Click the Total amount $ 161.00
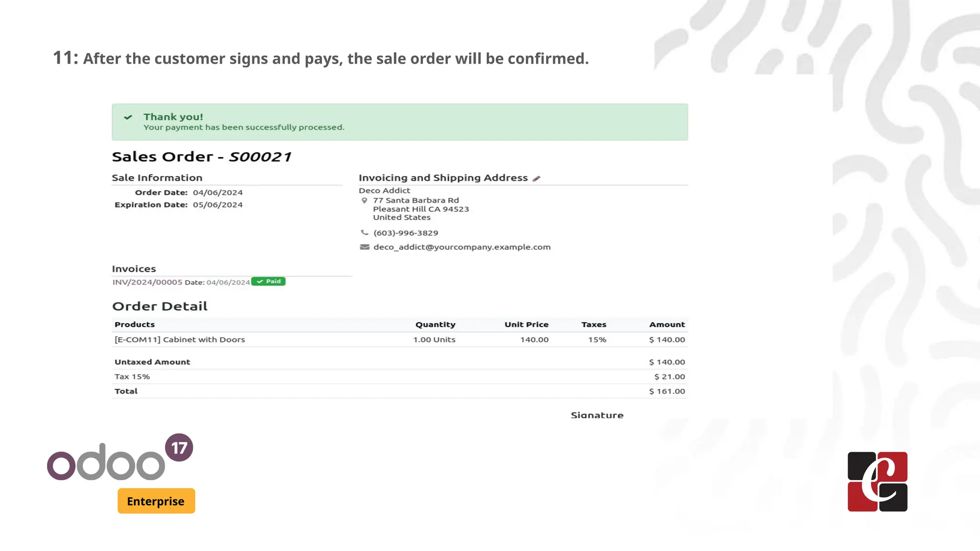Screen dimensions: 980x551 point(667,391)
